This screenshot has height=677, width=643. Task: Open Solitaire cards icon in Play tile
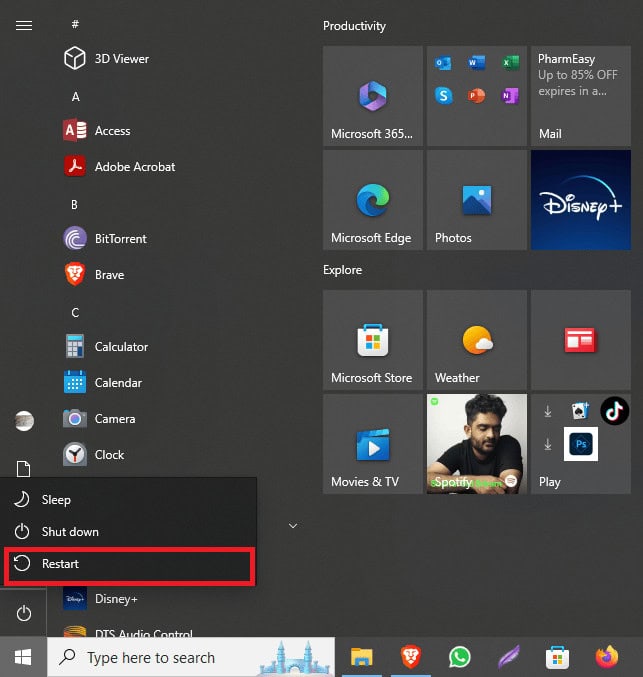[580, 411]
